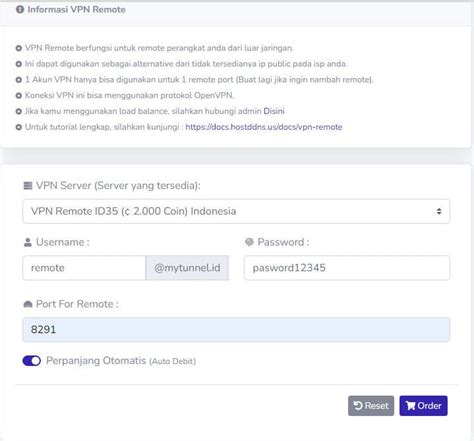Open the Disini admin contact link
The height and width of the screenshot is (441, 474).
pyautogui.click(x=274, y=111)
